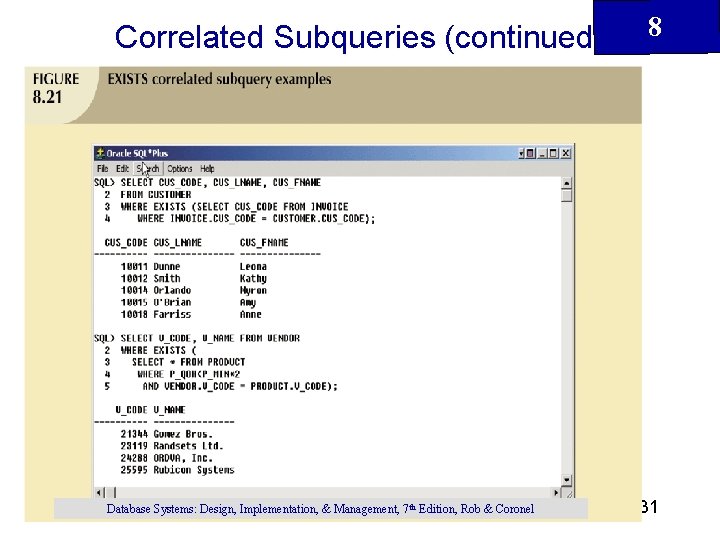Click the V_NAME column header
Viewport: 720px width, 540px height.
pyautogui.click(x=169, y=410)
